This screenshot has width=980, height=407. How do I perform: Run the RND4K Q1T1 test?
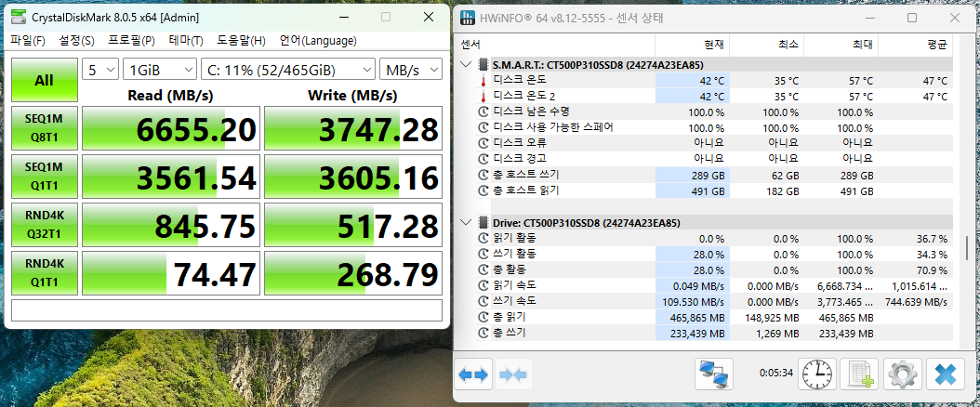pyautogui.click(x=45, y=274)
